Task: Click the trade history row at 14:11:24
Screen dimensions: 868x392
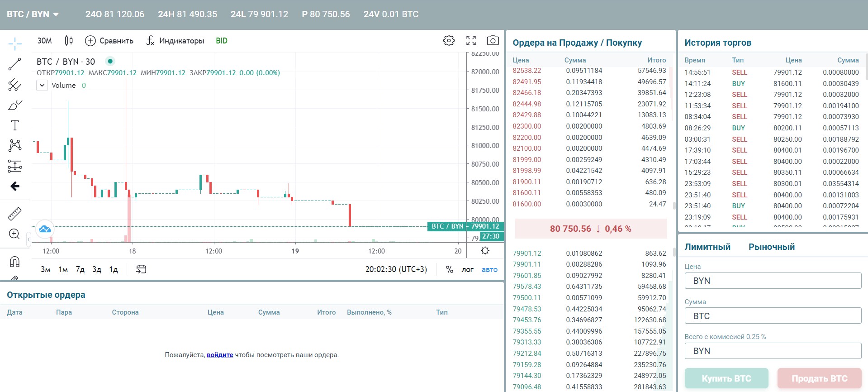Action: 772,84
